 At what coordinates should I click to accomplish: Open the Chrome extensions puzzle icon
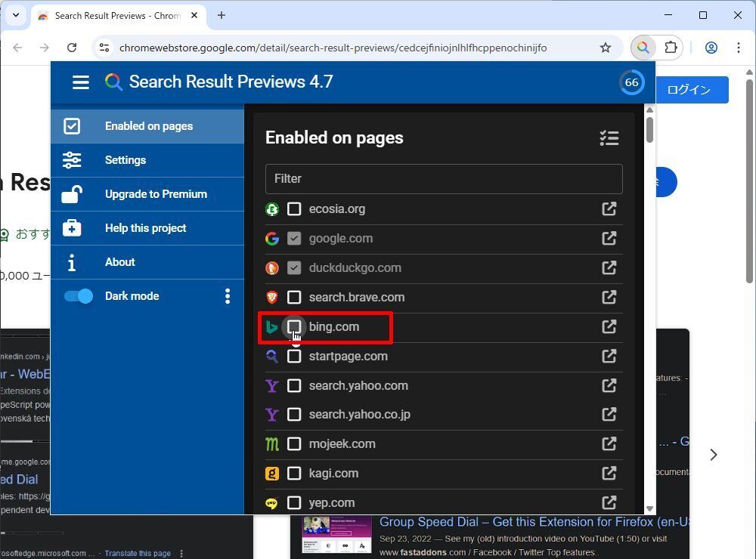[x=671, y=48]
